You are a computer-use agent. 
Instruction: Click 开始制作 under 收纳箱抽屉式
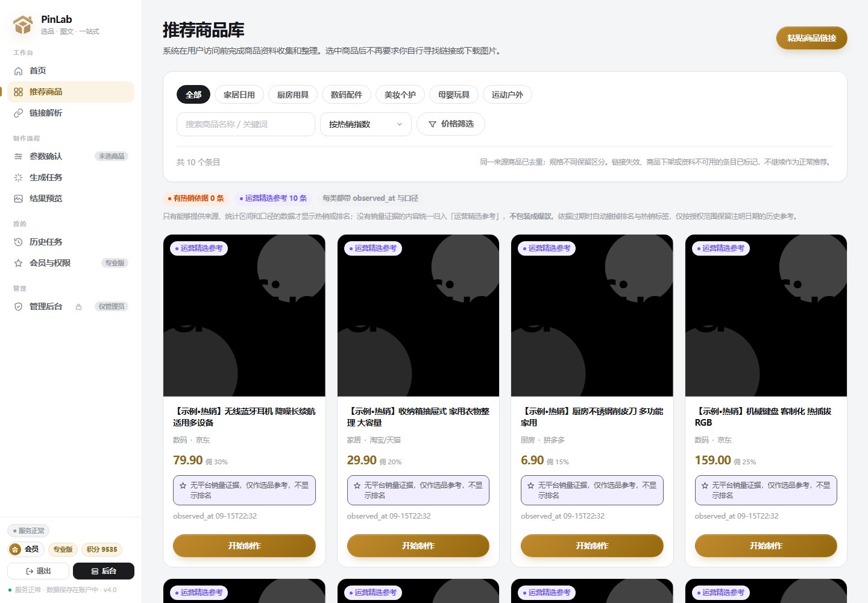point(418,546)
